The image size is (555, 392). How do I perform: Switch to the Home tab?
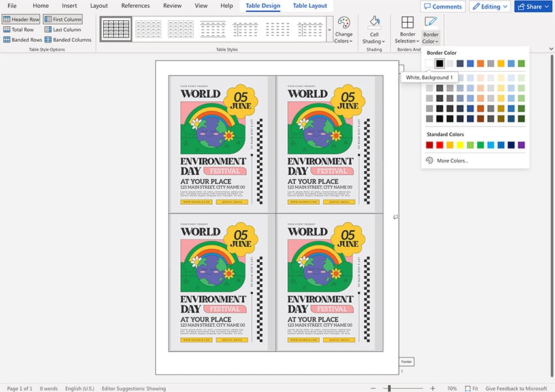pyautogui.click(x=40, y=6)
